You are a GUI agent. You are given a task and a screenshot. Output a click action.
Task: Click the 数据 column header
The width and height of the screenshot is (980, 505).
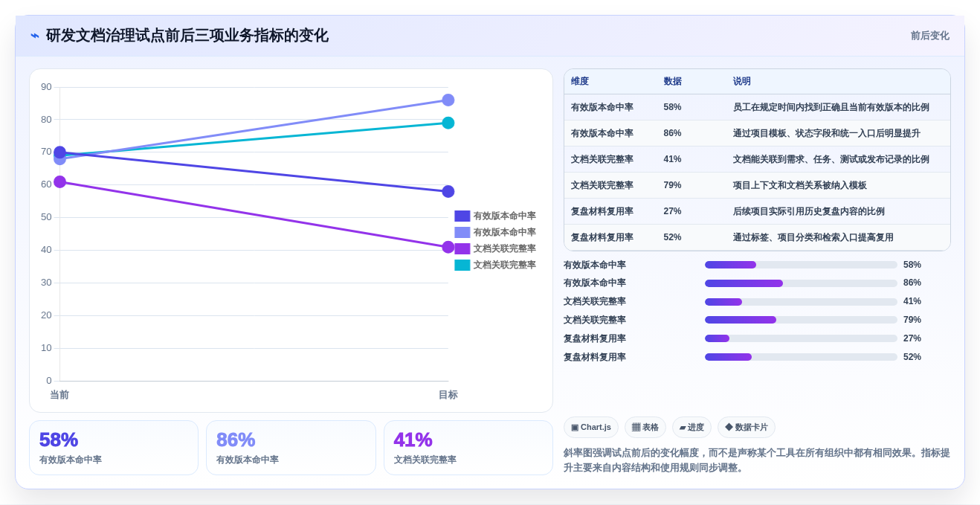(673, 81)
